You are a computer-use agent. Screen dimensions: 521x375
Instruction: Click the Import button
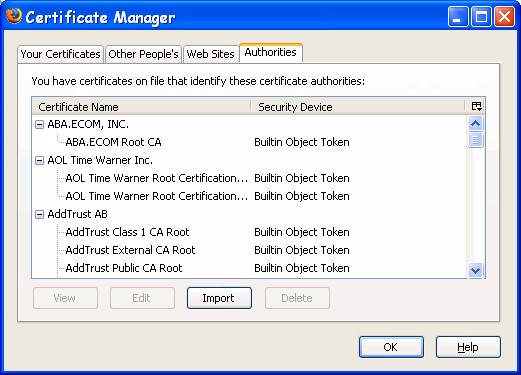tap(219, 298)
